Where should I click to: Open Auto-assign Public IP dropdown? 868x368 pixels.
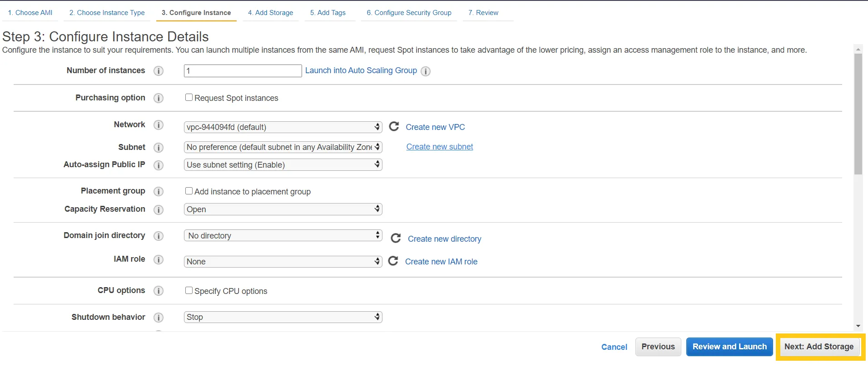283,165
